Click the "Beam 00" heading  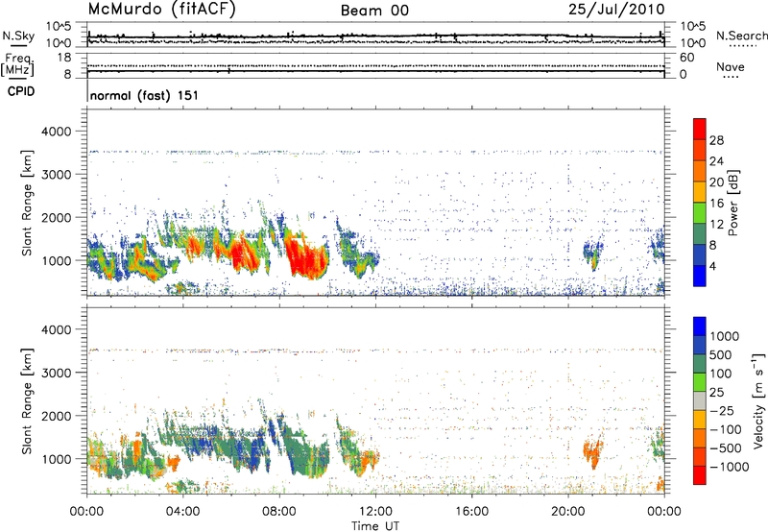click(374, 11)
